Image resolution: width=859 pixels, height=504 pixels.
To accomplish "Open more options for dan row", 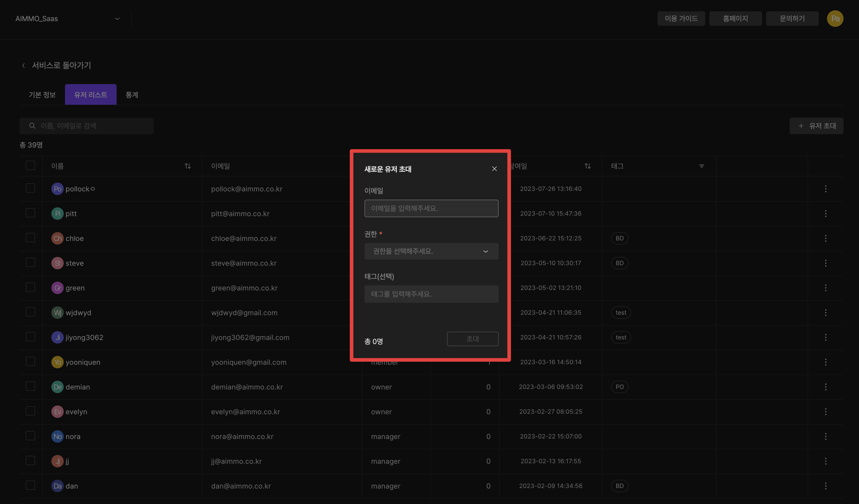I will coord(825,486).
